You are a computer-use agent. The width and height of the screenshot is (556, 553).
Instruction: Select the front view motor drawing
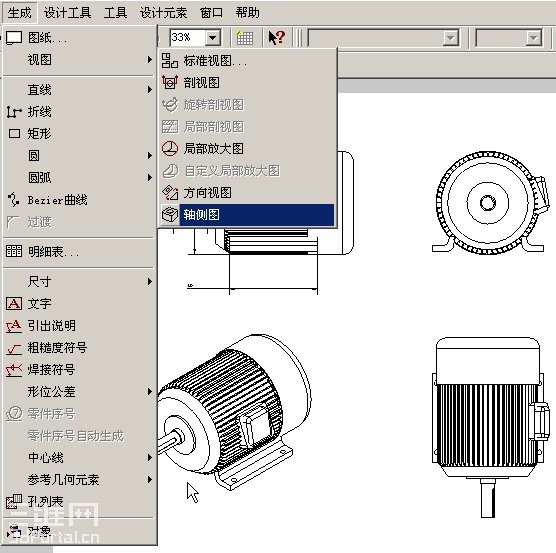tap(490, 202)
